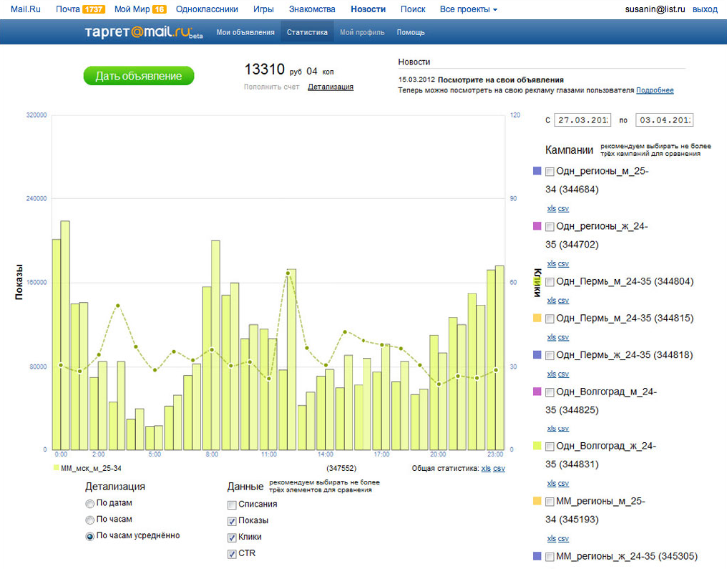The height and width of the screenshot is (569, 727).
Task: Click the yellow-green ММ_мск_м_25-34 legend marker
Action: click(56, 468)
